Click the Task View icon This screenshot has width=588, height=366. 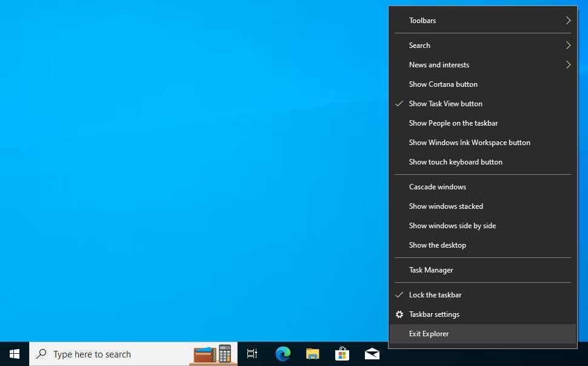click(252, 354)
